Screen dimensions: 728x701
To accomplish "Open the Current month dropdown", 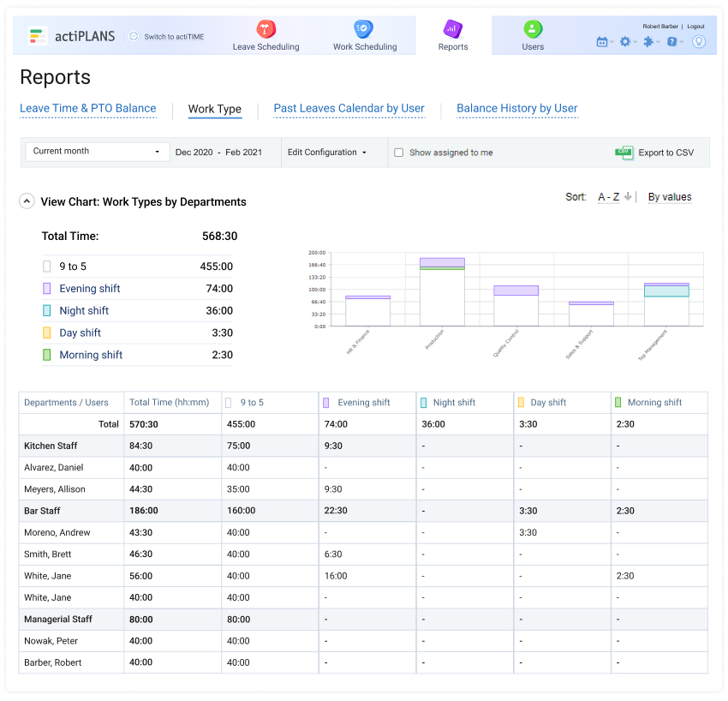I will point(97,152).
